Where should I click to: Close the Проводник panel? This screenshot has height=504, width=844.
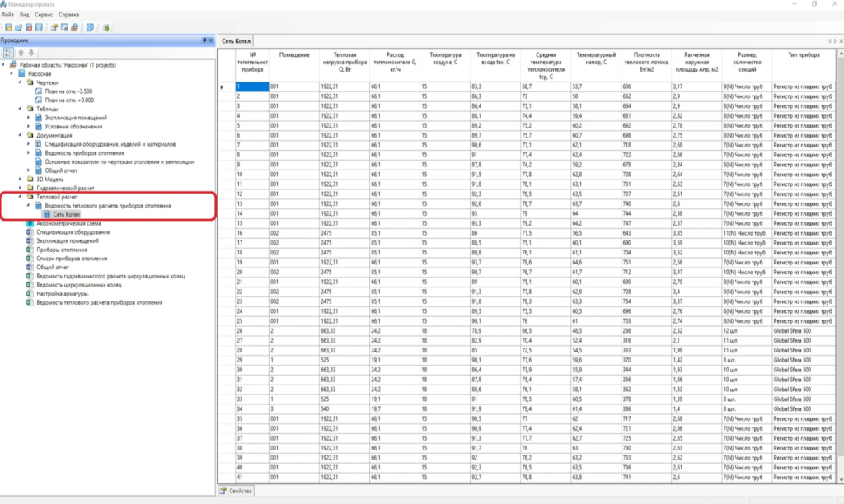[x=212, y=40]
